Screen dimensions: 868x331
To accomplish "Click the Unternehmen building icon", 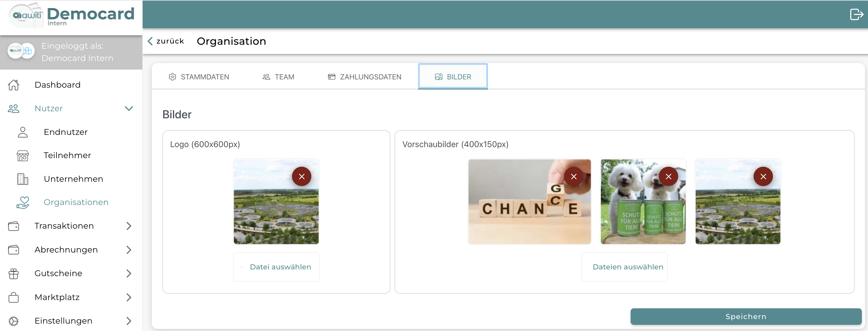I will (x=23, y=179).
